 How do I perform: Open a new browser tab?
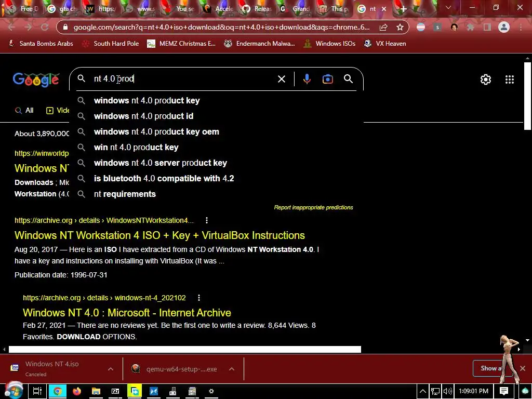point(403,9)
